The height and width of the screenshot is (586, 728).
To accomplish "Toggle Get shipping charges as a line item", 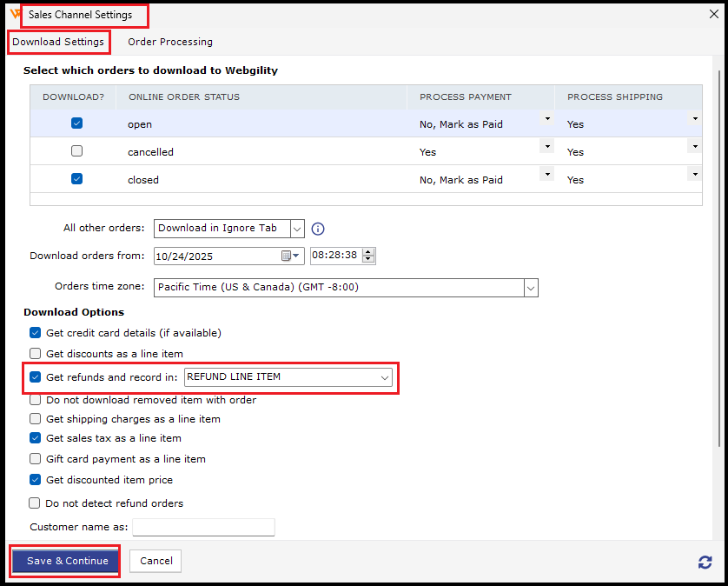I will pyautogui.click(x=35, y=419).
